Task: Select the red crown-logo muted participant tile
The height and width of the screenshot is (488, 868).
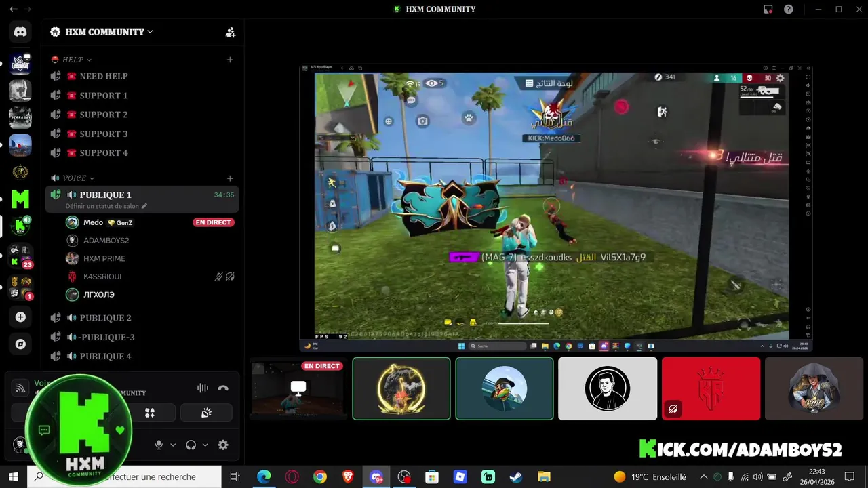Action: (711, 389)
